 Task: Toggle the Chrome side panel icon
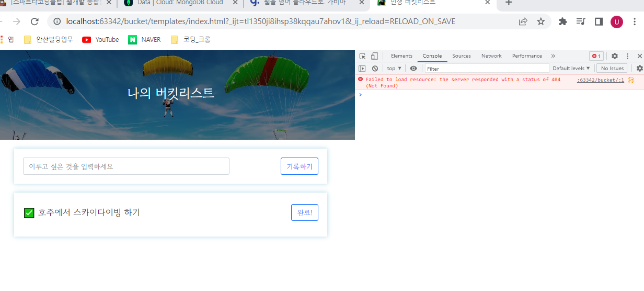coord(599,21)
